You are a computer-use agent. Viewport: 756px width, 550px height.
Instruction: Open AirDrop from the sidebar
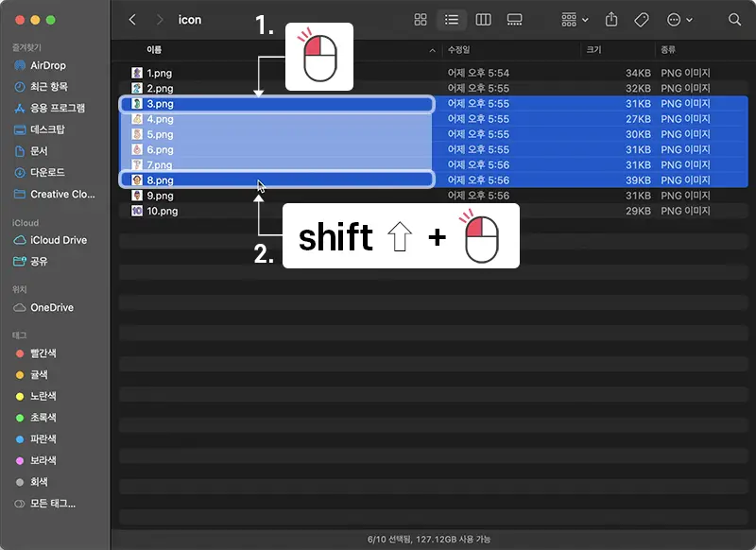pos(49,63)
